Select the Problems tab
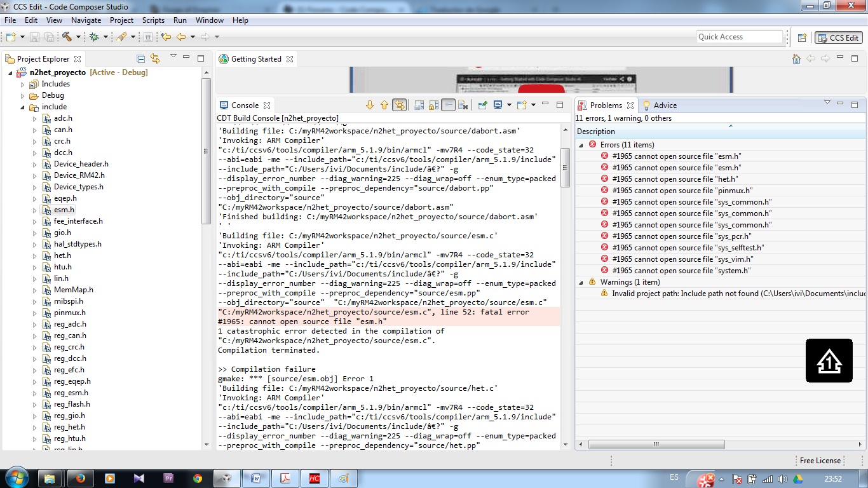The width and height of the screenshot is (868, 488). coord(606,105)
